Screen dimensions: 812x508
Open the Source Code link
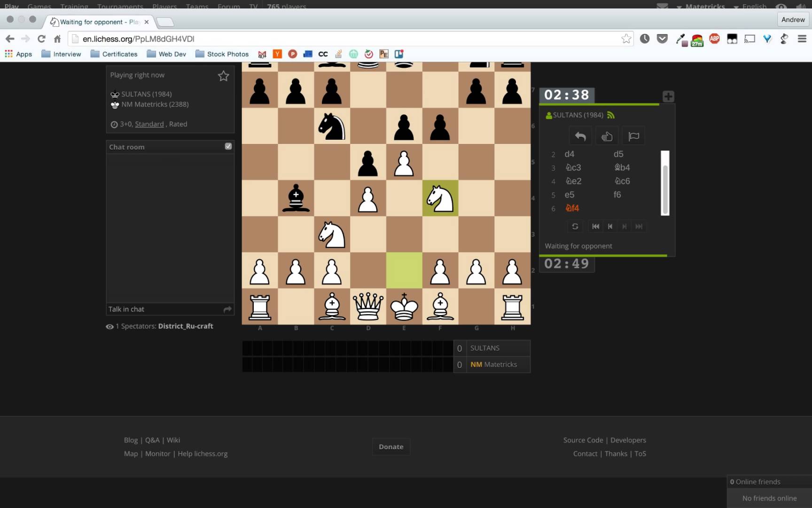(583, 440)
